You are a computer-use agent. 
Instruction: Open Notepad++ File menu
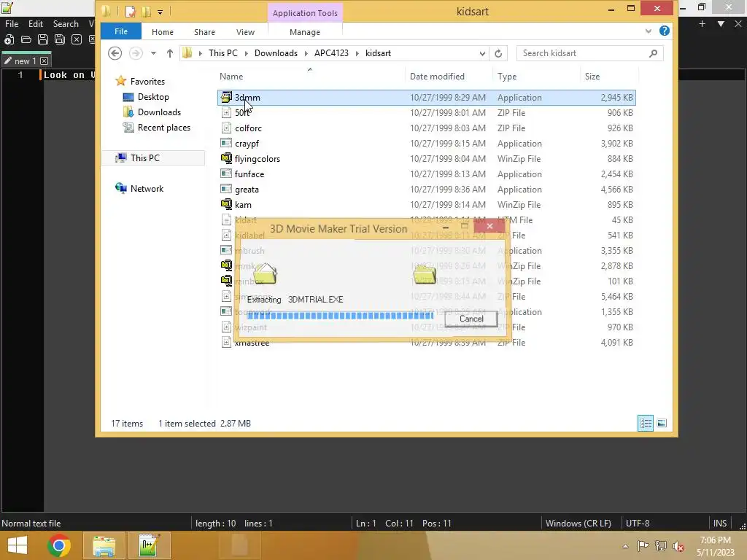pos(12,24)
